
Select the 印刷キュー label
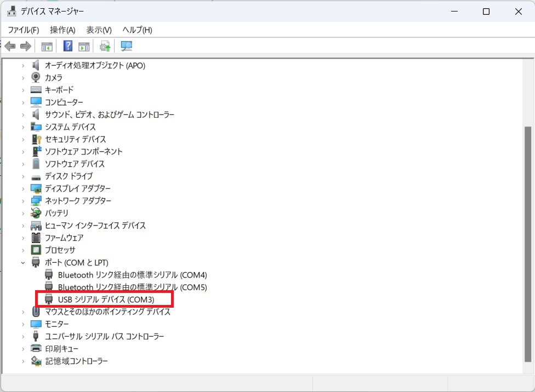click(x=62, y=349)
